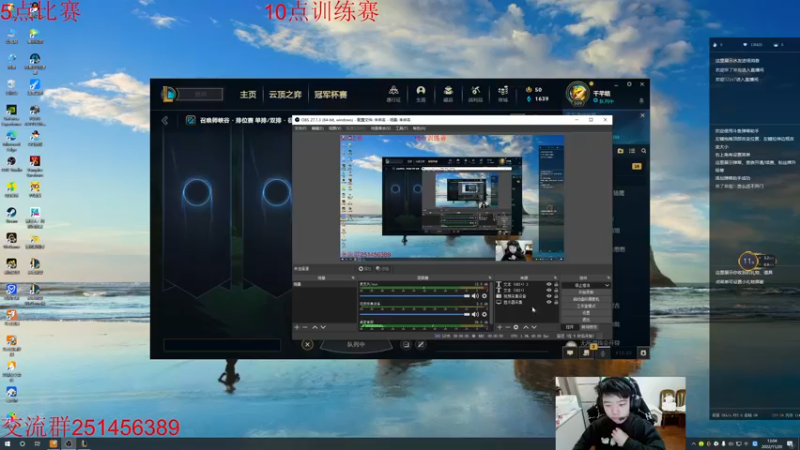This screenshot has width=800, height=450.
Task: Switch to the 冠军杯赛 tab in League client
Action: coord(331,94)
